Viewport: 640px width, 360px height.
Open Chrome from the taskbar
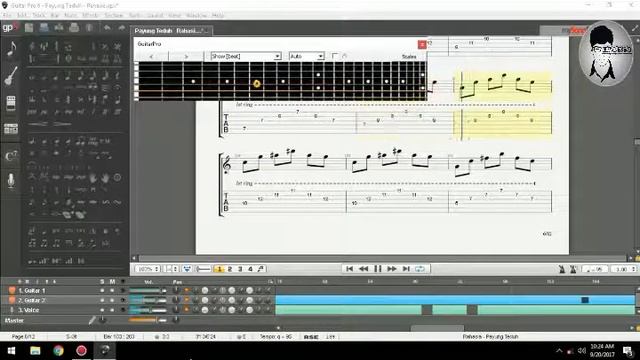(x=58, y=351)
